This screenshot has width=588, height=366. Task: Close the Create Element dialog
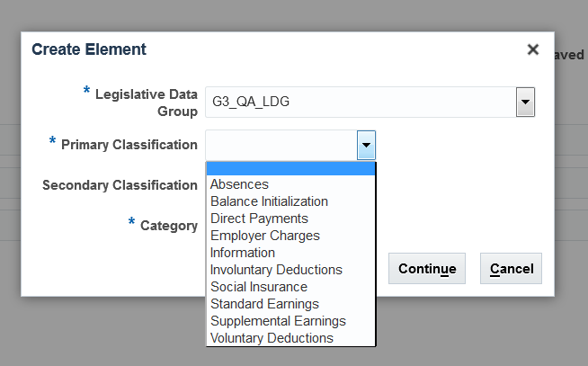[533, 49]
